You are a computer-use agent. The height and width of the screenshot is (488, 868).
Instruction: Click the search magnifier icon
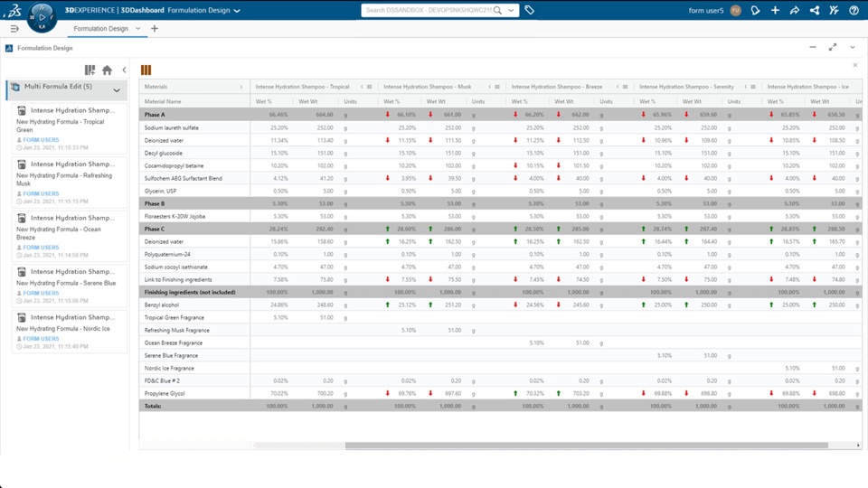[497, 10]
